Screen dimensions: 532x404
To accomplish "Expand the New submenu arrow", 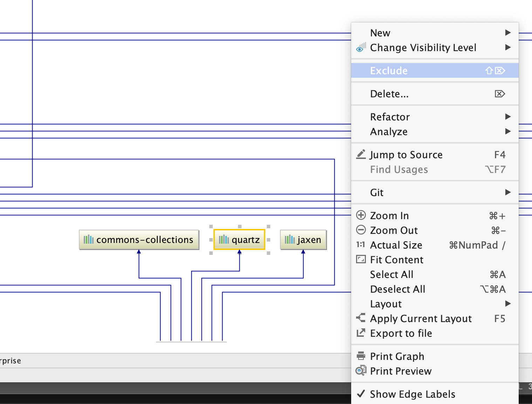I will coord(507,33).
